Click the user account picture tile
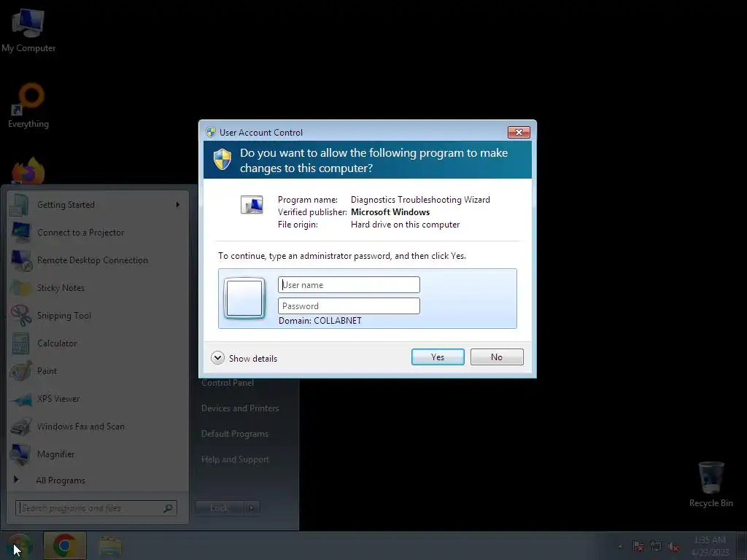This screenshot has height=560, width=747. click(x=244, y=298)
